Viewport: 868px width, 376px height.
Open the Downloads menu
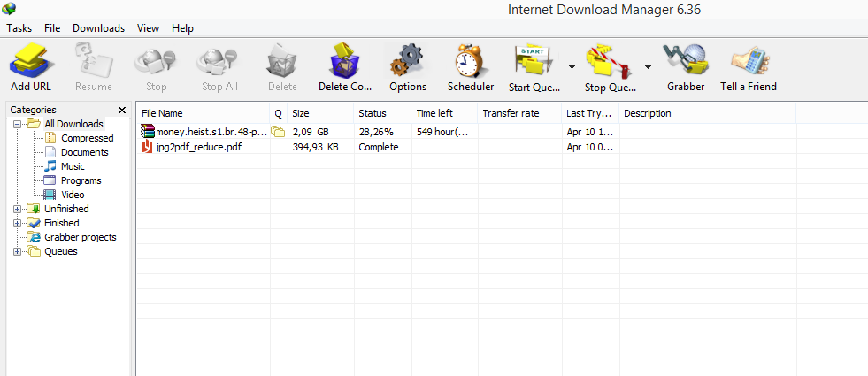[x=98, y=28]
